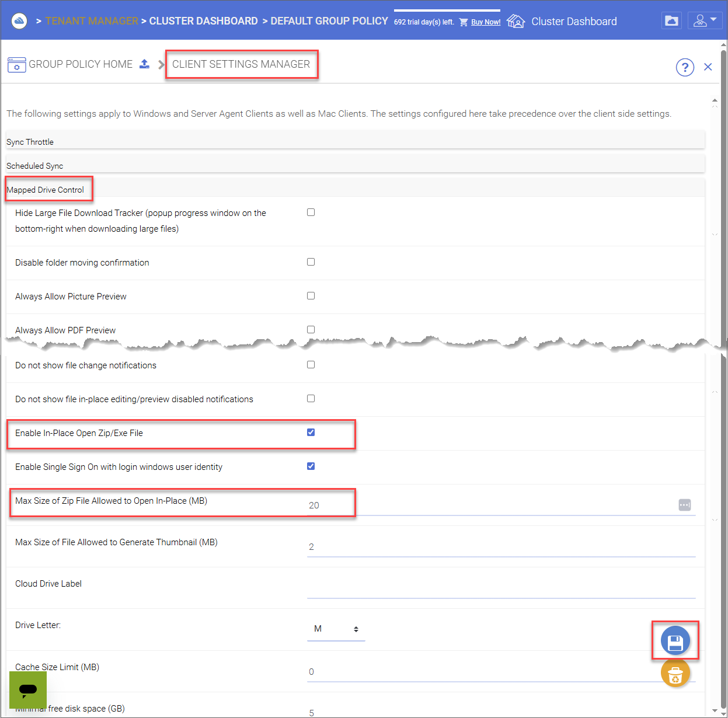Click the cloud logo icon in header
This screenshot has height=718, width=728.
[19, 21]
